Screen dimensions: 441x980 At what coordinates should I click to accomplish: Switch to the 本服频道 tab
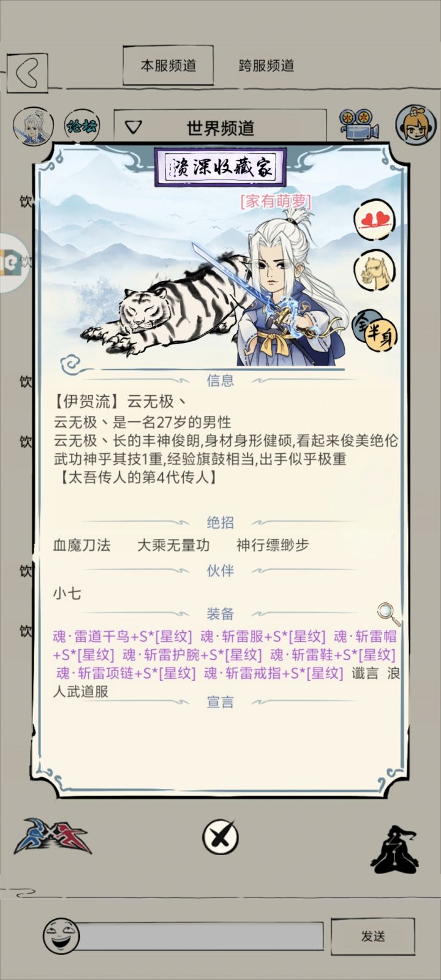168,65
